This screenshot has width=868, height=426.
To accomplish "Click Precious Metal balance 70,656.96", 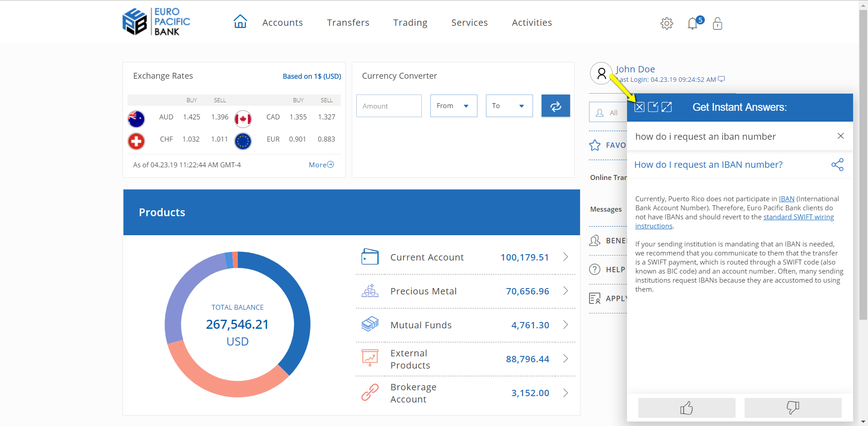I will 527,291.
